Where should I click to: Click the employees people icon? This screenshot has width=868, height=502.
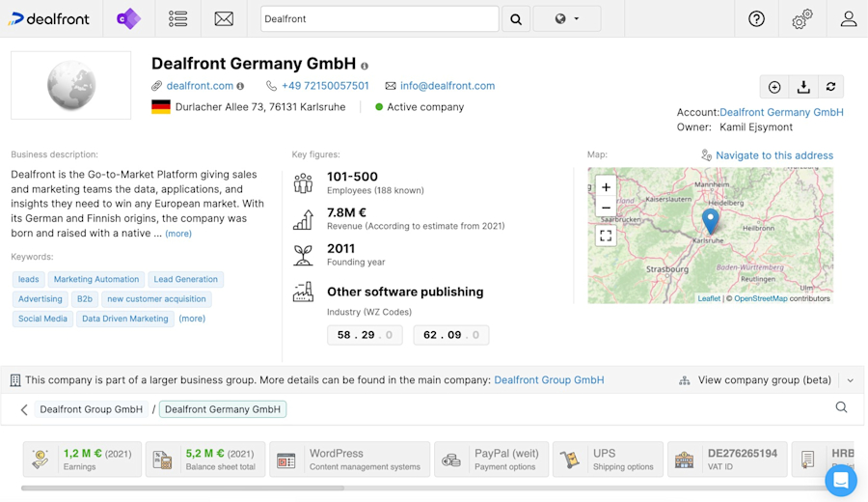pyautogui.click(x=304, y=183)
